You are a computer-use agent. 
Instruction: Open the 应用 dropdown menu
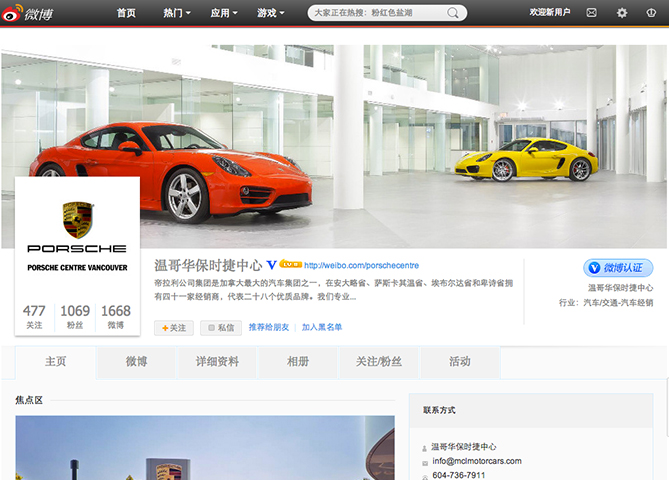tap(224, 13)
